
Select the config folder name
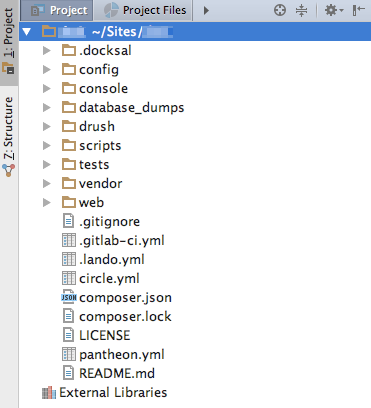click(99, 70)
